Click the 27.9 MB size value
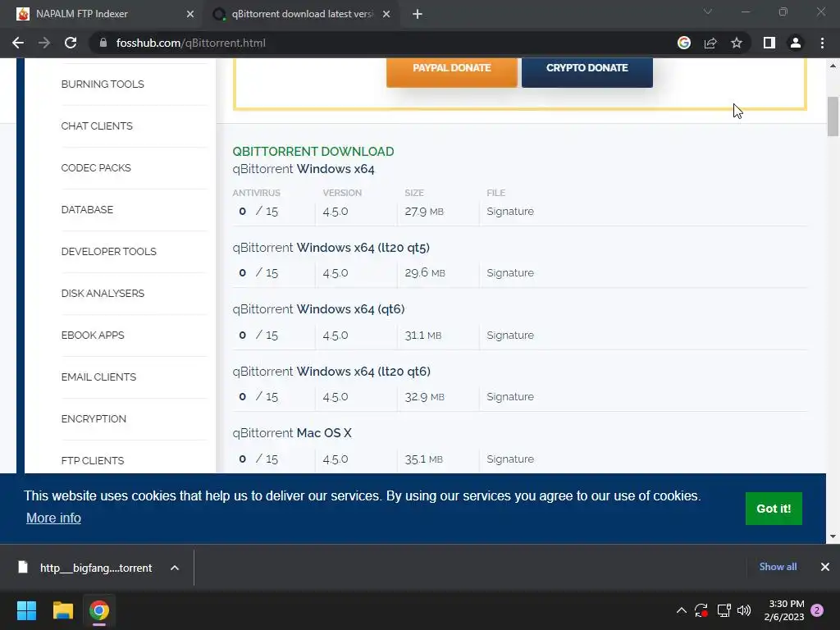This screenshot has height=630, width=840. 424,211
